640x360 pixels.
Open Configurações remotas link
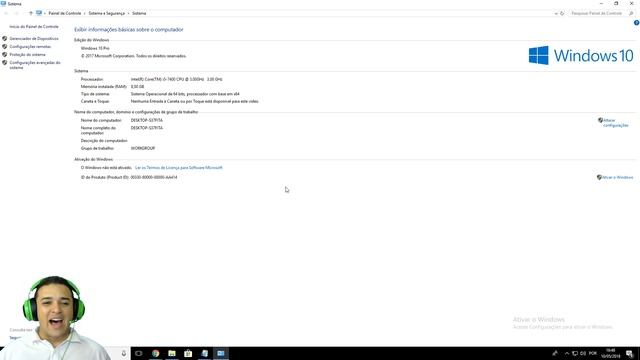click(x=30, y=47)
